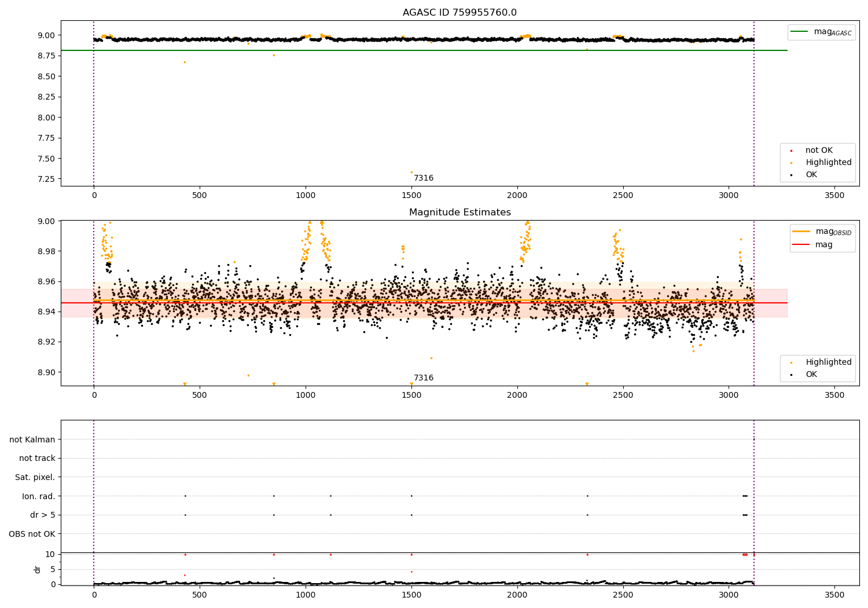Click 'Highlighted' in the Magnitude Estimates legend
Viewport: 868px width, 608px height.
pyautogui.click(x=829, y=362)
